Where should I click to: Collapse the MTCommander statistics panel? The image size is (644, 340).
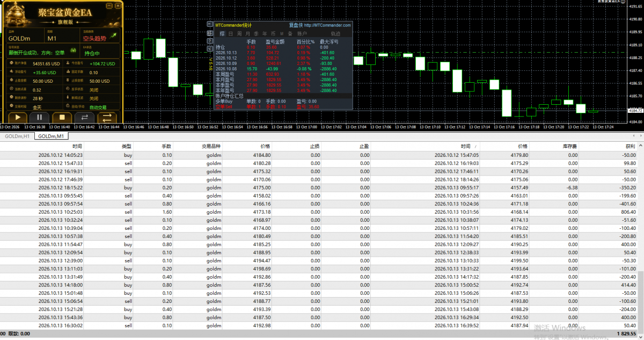tap(210, 25)
